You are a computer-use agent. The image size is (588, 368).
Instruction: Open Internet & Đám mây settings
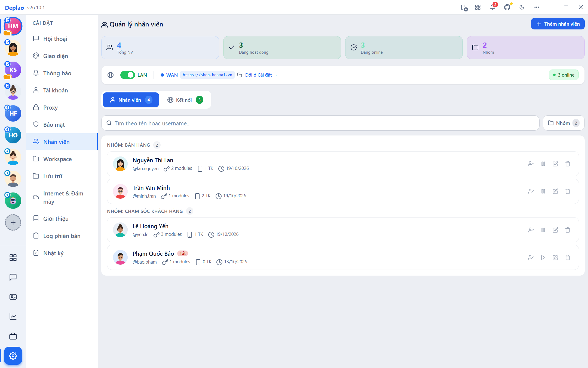[x=62, y=197]
